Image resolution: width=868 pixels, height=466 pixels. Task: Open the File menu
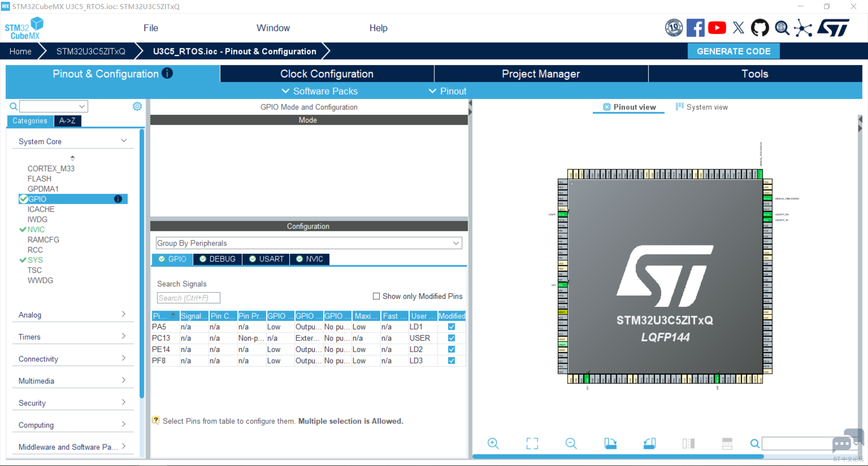(151, 28)
